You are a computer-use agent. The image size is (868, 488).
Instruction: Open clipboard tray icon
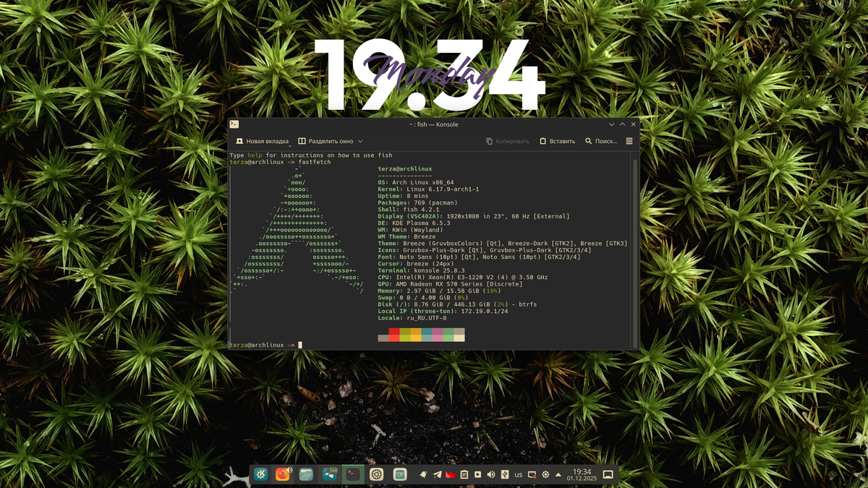click(x=464, y=474)
